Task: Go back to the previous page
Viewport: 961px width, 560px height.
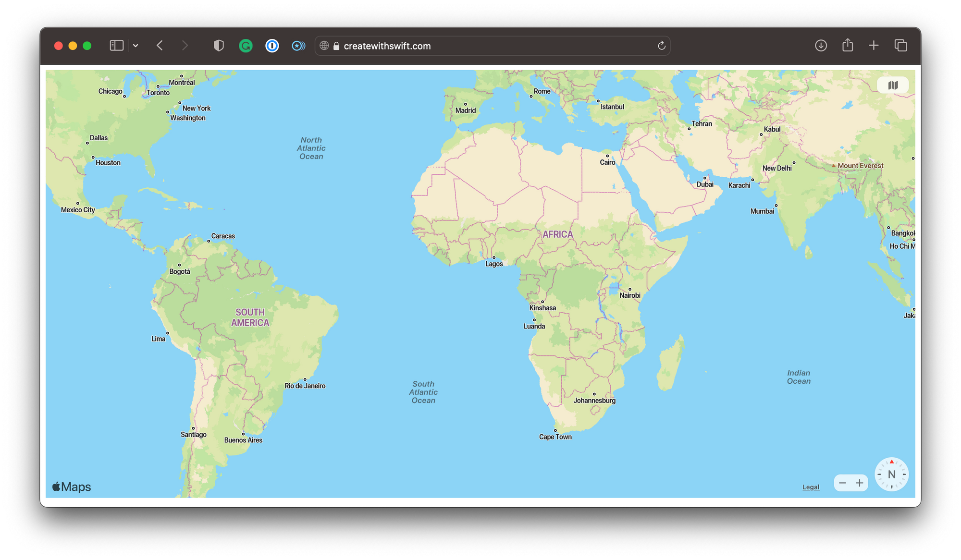Action: pos(160,46)
